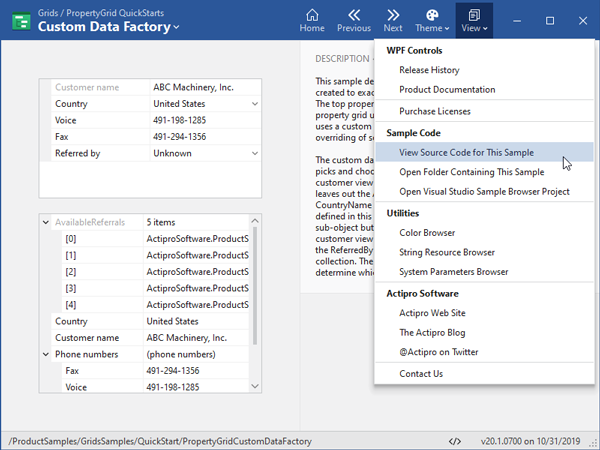Open Product Documentation menu item
Viewport: 600px width, 450px height.
(x=484, y=90)
